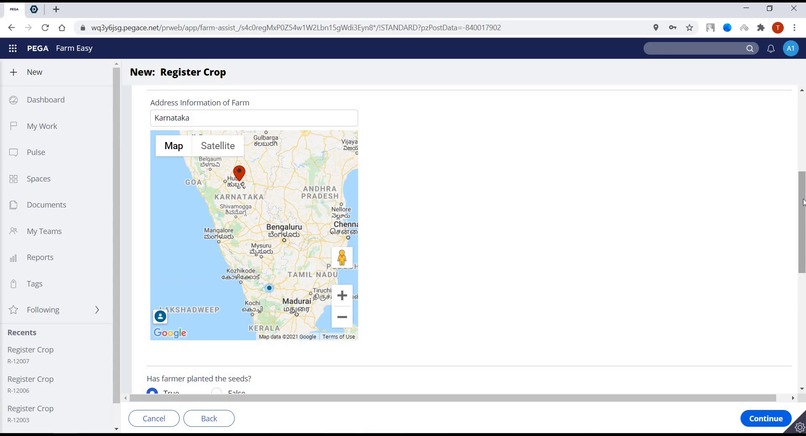Click the blue user icon on map
The height and width of the screenshot is (436, 806).
pyautogui.click(x=160, y=316)
